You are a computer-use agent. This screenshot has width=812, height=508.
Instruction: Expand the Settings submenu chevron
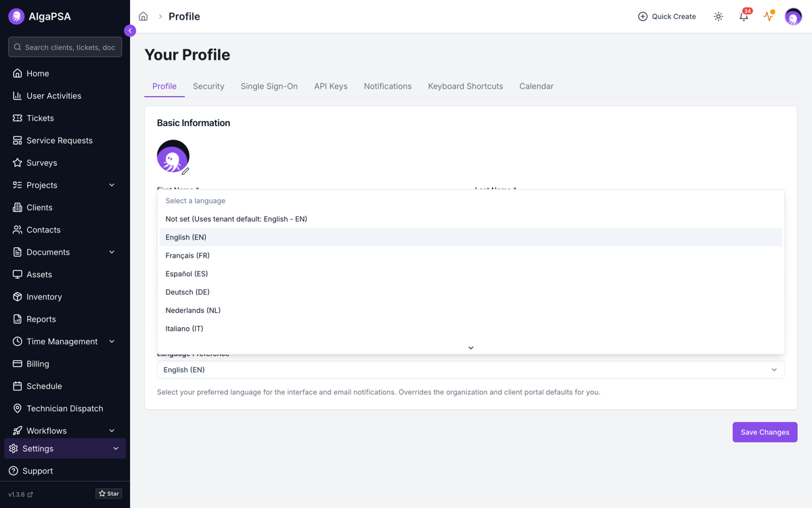click(116, 448)
